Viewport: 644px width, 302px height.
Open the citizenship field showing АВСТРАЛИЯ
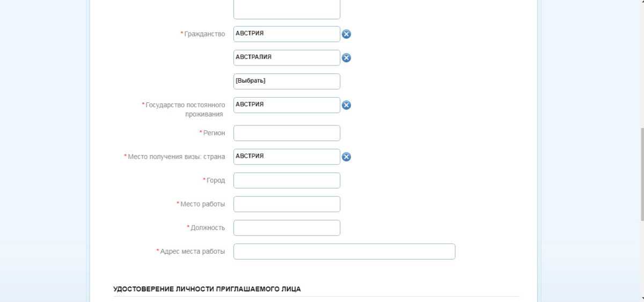pyautogui.click(x=287, y=57)
